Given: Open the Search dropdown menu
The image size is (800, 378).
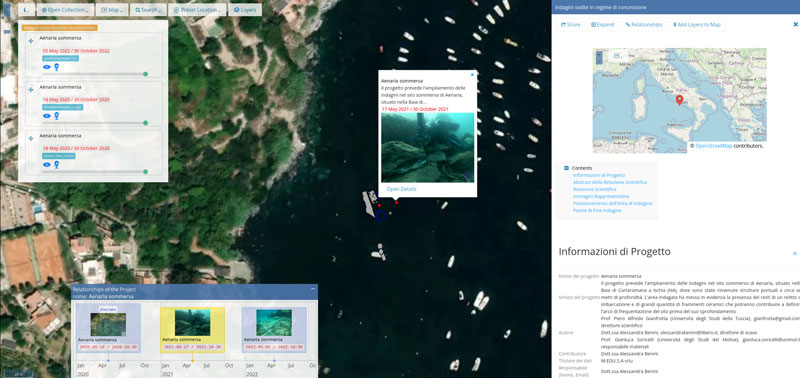Looking at the screenshot, I should tap(148, 10).
